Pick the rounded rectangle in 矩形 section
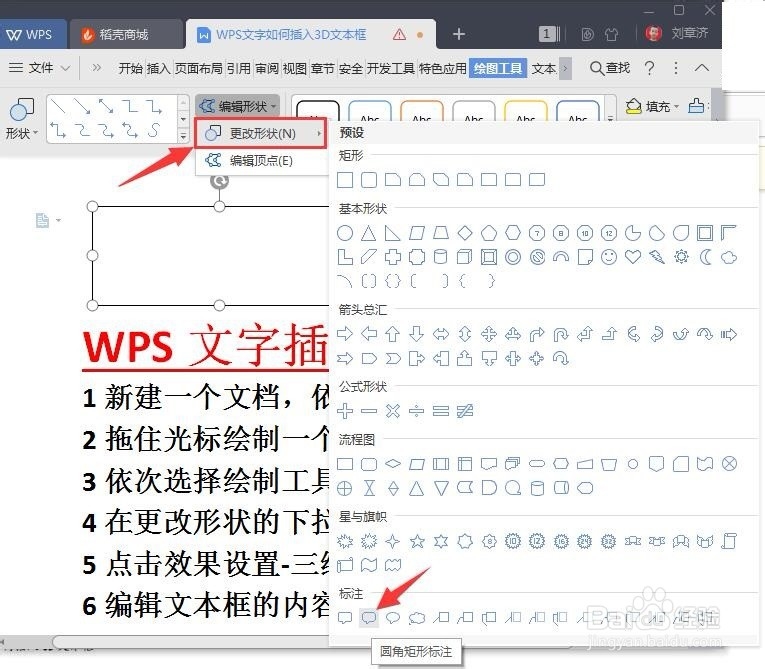This screenshot has height=669, width=765. (x=369, y=180)
